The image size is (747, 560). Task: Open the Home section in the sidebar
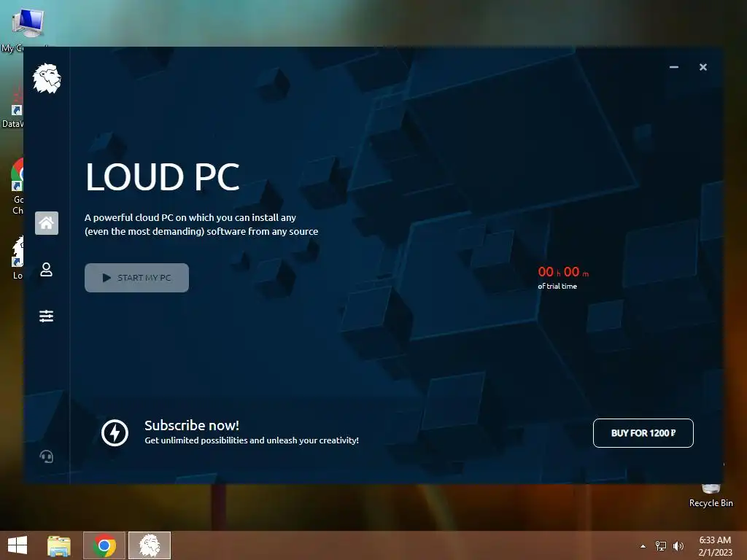(x=47, y=223)
